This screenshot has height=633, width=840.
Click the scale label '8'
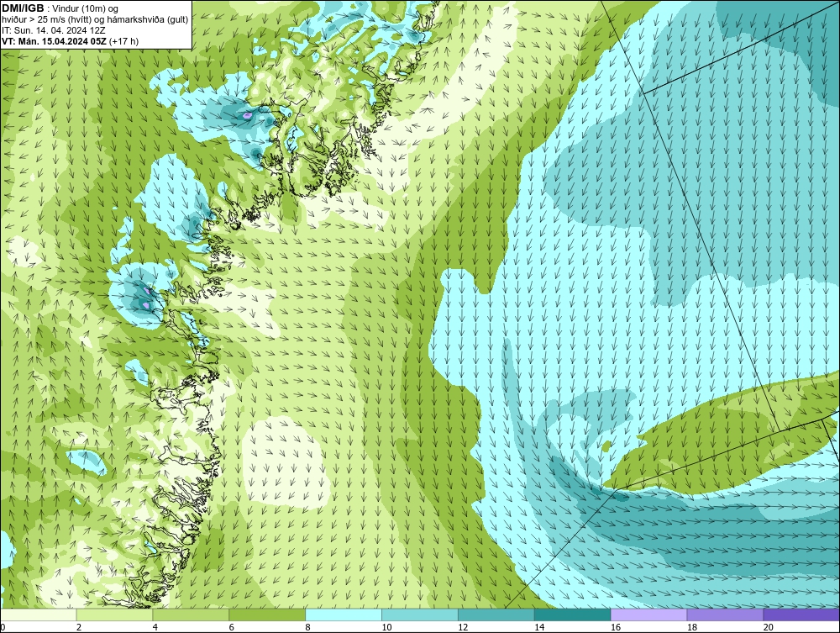(307, 627)
